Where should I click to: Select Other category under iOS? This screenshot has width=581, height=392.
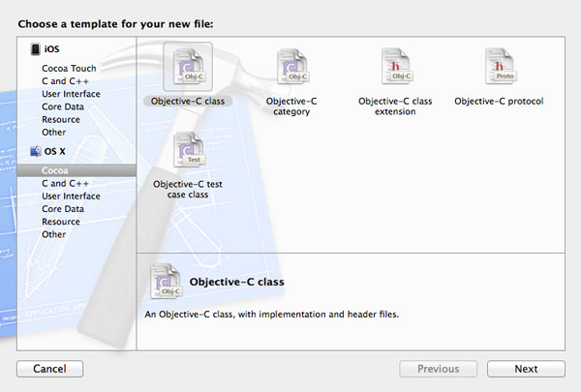(x=53, y=133)
